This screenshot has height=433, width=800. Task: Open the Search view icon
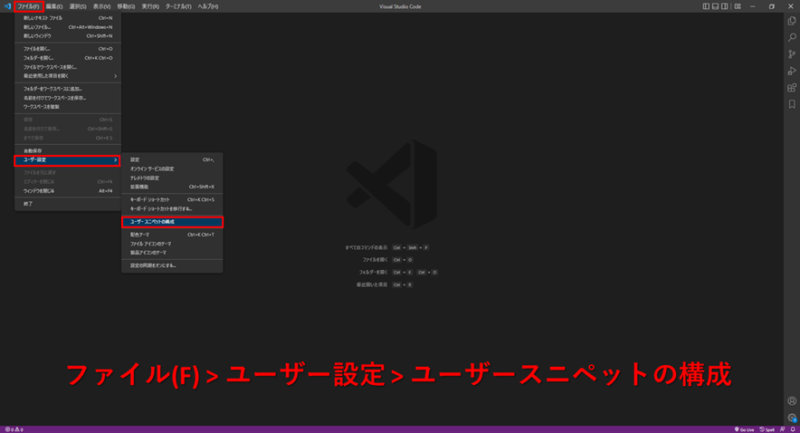pos(792,37)
